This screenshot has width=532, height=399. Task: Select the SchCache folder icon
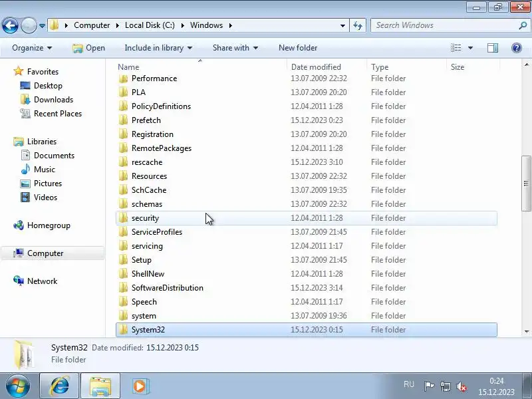[x=123, y=190]
